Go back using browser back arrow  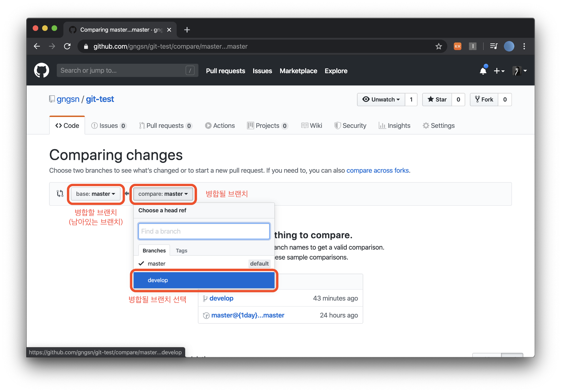pos(37,46)
